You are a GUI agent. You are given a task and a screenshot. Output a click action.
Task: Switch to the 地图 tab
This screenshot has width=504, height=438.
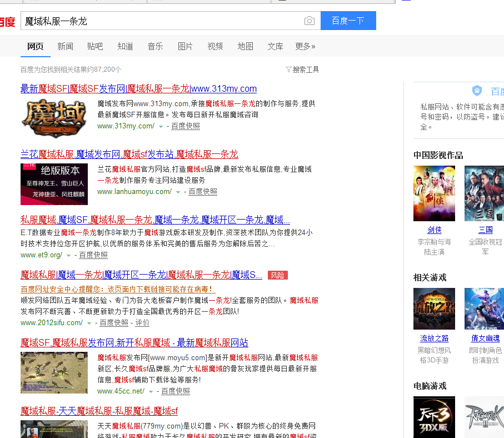245,47
